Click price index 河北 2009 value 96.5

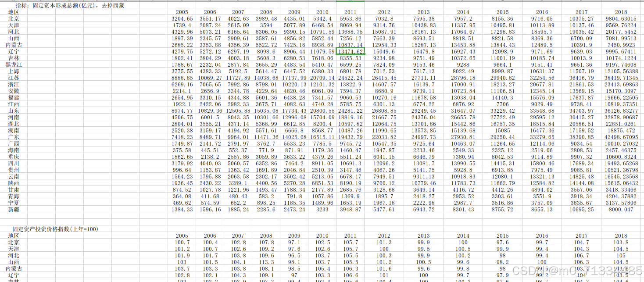click(x=294, y=255)
